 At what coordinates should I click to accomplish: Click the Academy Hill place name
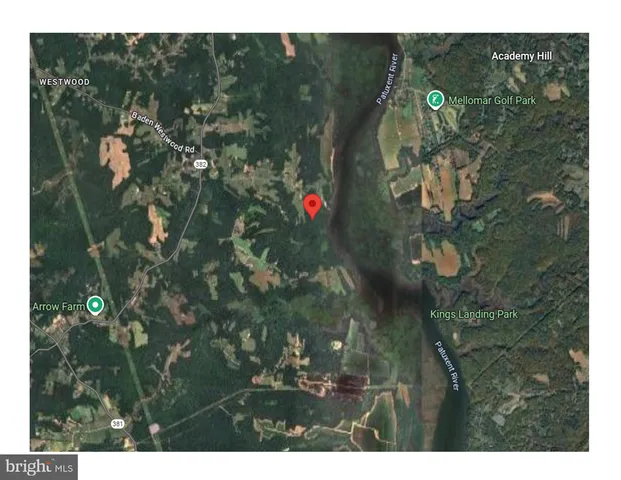522,56
